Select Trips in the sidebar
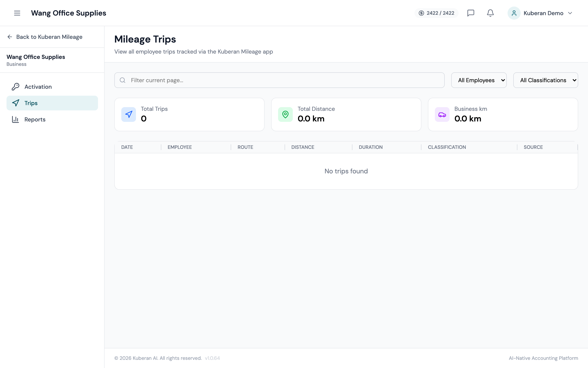 tap(52, 103)
